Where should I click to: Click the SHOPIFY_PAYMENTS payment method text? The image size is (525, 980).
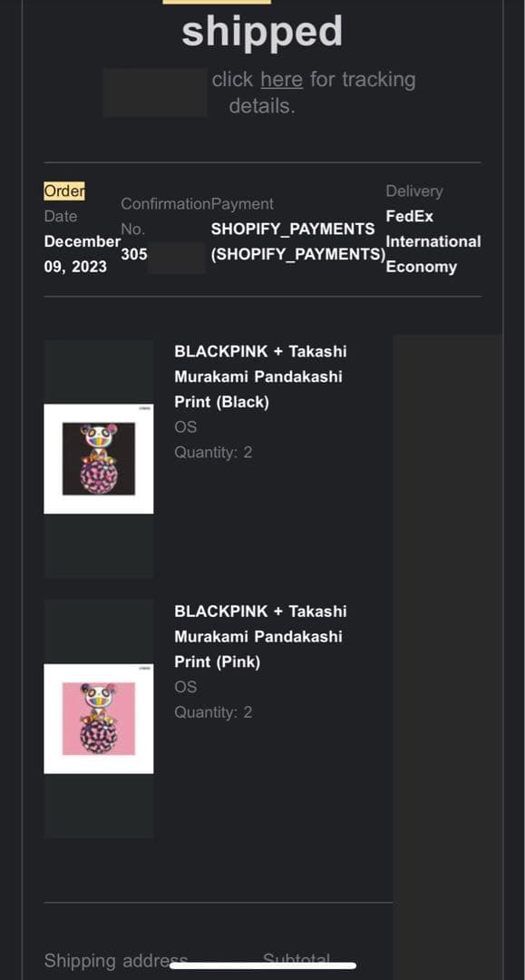pyautogui.click(x=293, y=229)
